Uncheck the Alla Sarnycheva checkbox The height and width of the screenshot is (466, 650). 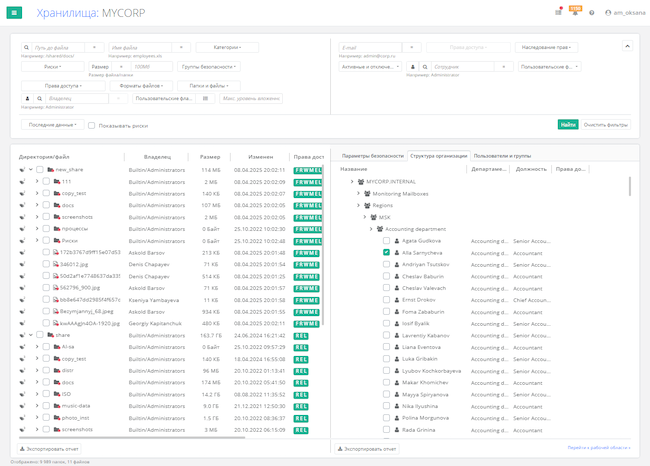pos(386,253)
